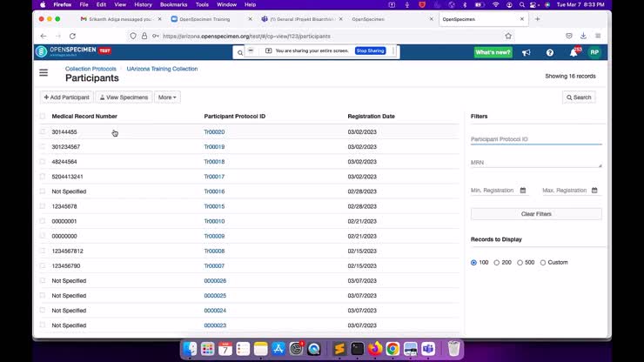Tick the select-all header checkbox
This screenshot has height=362, width=644.
43,116
